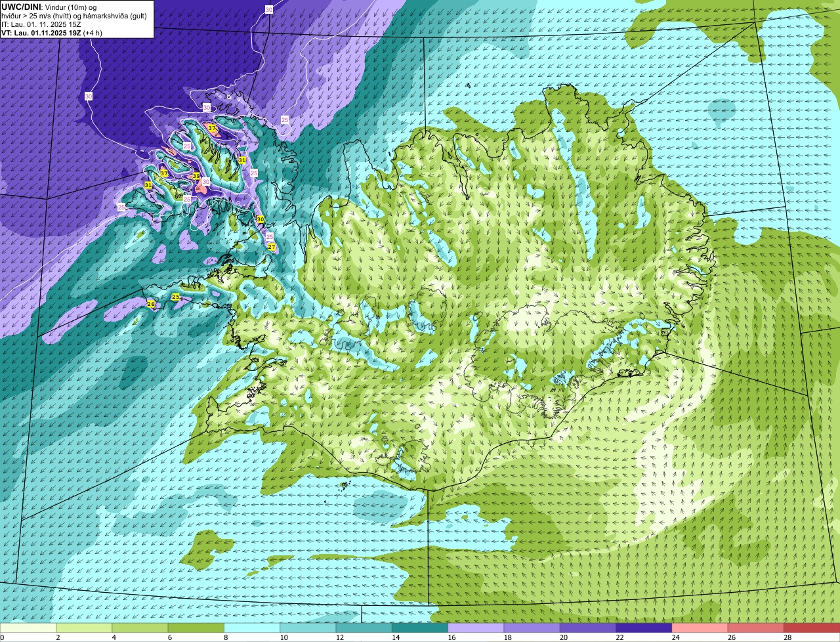
Task: Click the legend scale number 2
Action: [x=58, y=637]
